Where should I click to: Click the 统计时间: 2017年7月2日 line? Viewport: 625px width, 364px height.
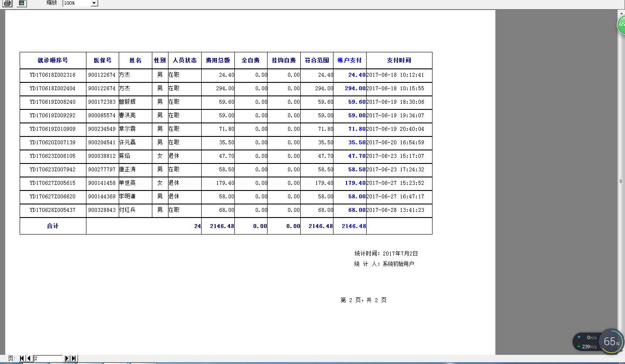(386, 253)
